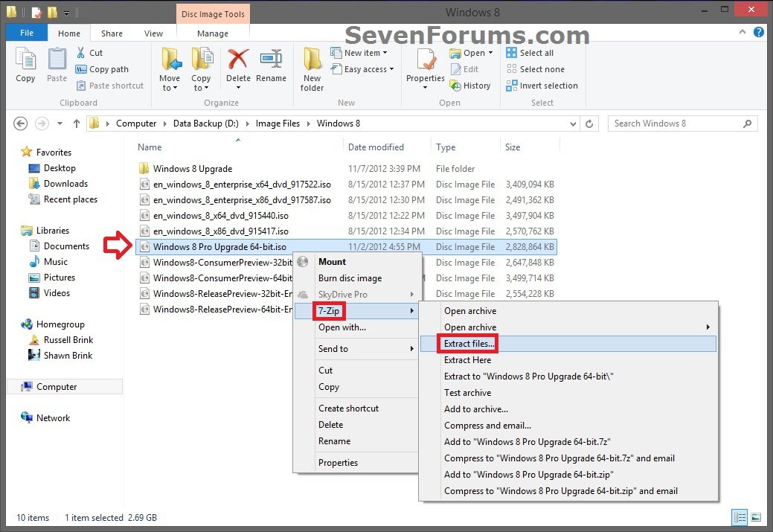Screen dimensions: 773x532
Task: Click Extract files... in 7-Zip submenu
Action: tap(568, 344)
